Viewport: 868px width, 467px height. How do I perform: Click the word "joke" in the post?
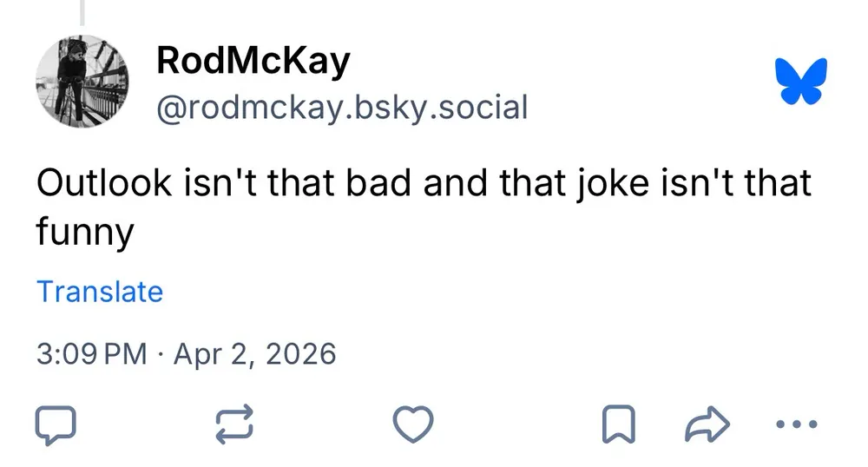click(606, 184)
